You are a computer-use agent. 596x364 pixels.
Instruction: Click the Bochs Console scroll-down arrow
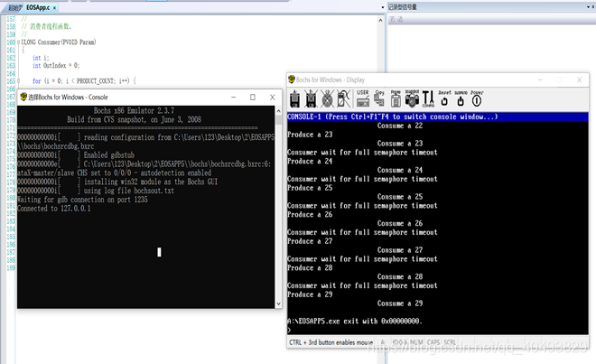278,303
